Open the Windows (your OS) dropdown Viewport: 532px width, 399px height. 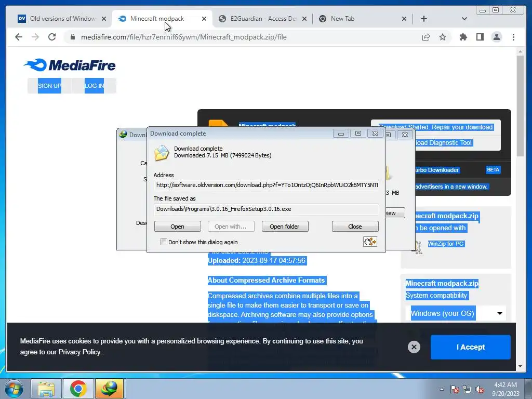pos(455,313)
